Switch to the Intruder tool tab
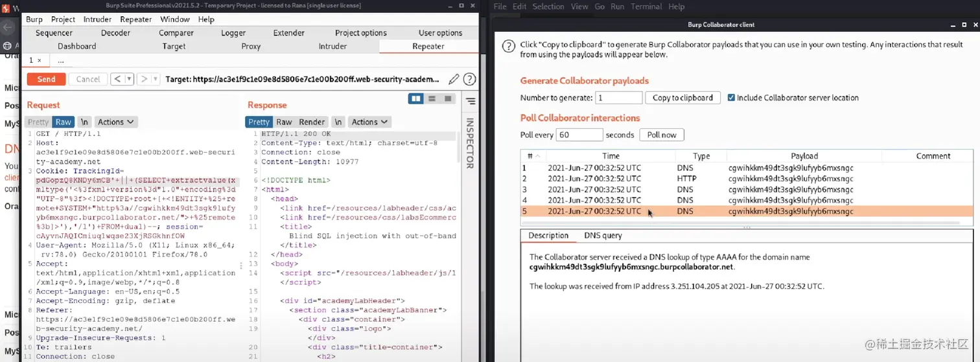 click(332, 47)
